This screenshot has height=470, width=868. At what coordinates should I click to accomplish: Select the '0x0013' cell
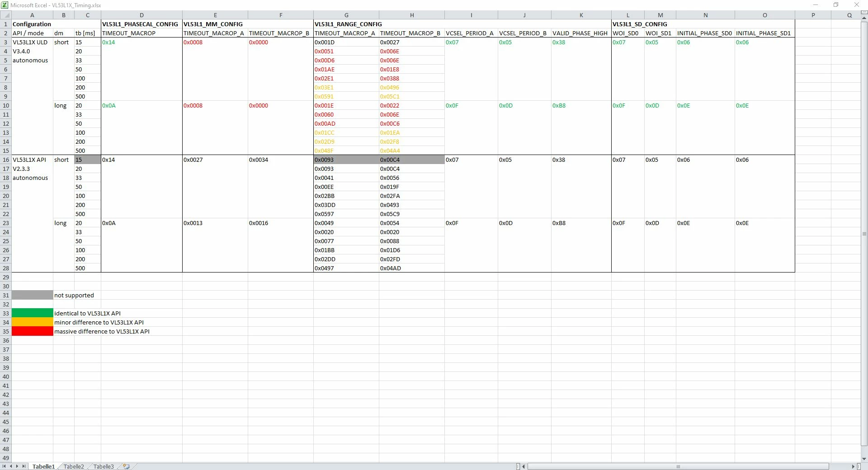[215, 223]
